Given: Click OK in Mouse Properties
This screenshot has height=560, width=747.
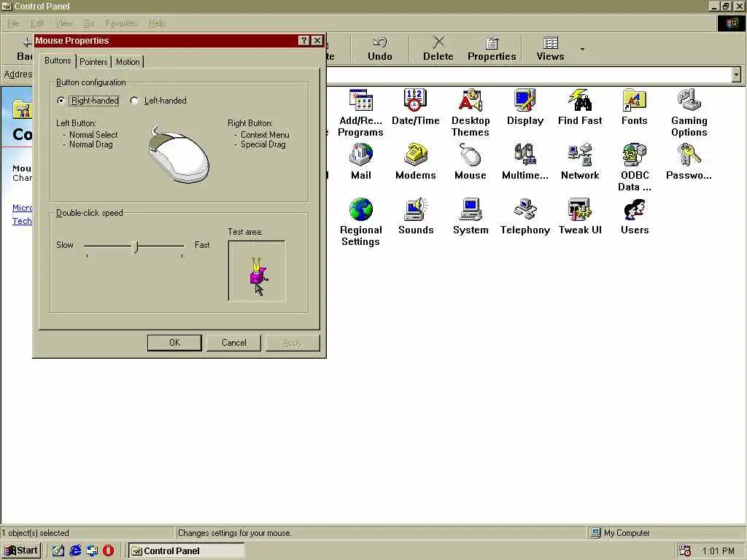Looking at the screenshot, I should 174,343.
